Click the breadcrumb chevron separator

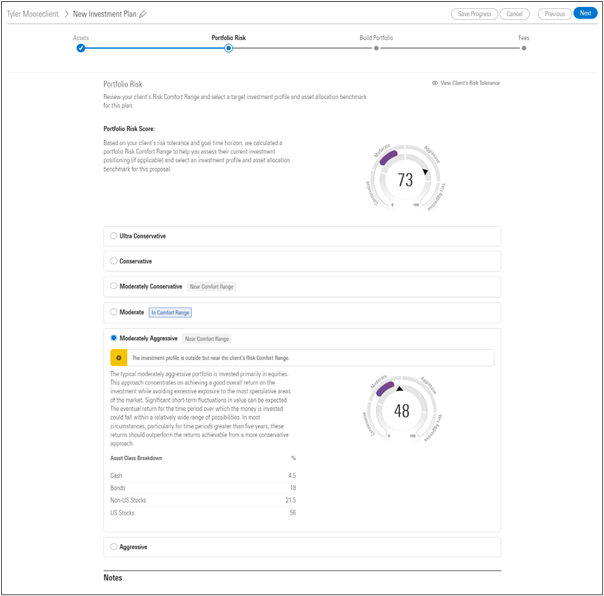click(66, 14)
